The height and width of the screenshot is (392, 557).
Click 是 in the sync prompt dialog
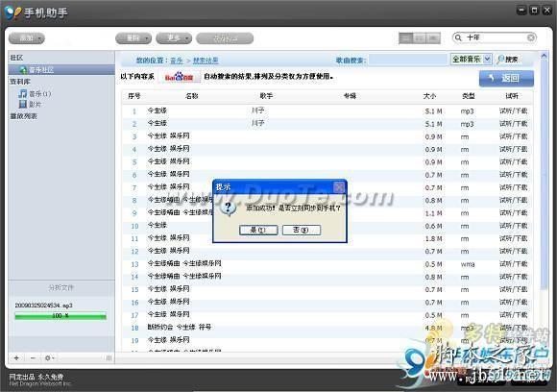[x=258, y=230]
